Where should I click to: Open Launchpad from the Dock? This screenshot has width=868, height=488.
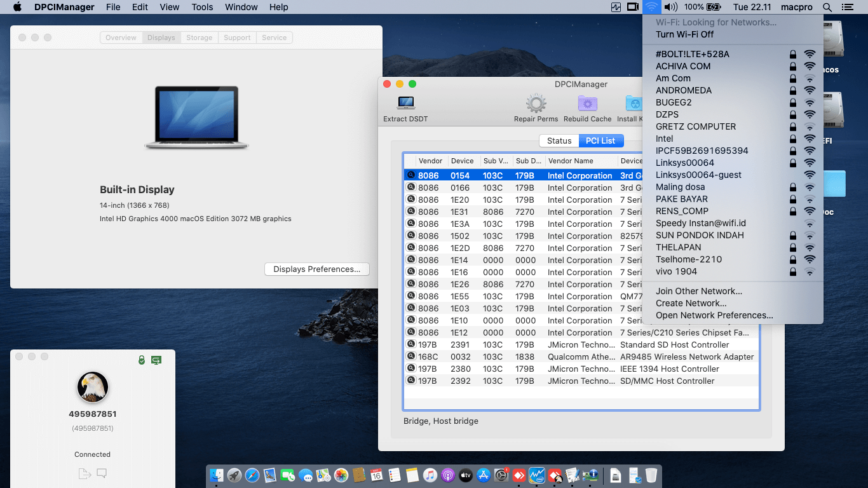tap(234, 475)
